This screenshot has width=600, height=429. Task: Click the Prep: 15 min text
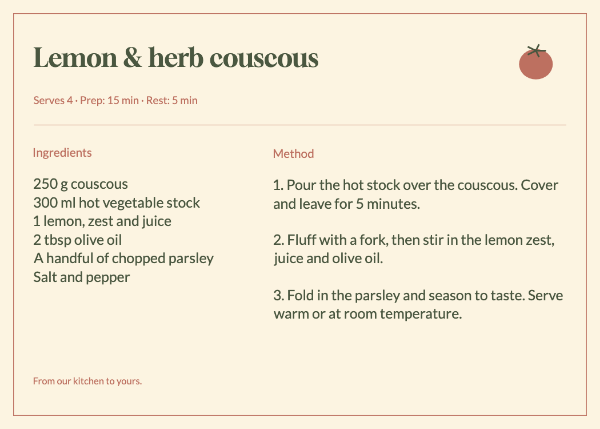click(x=109, y=100)
